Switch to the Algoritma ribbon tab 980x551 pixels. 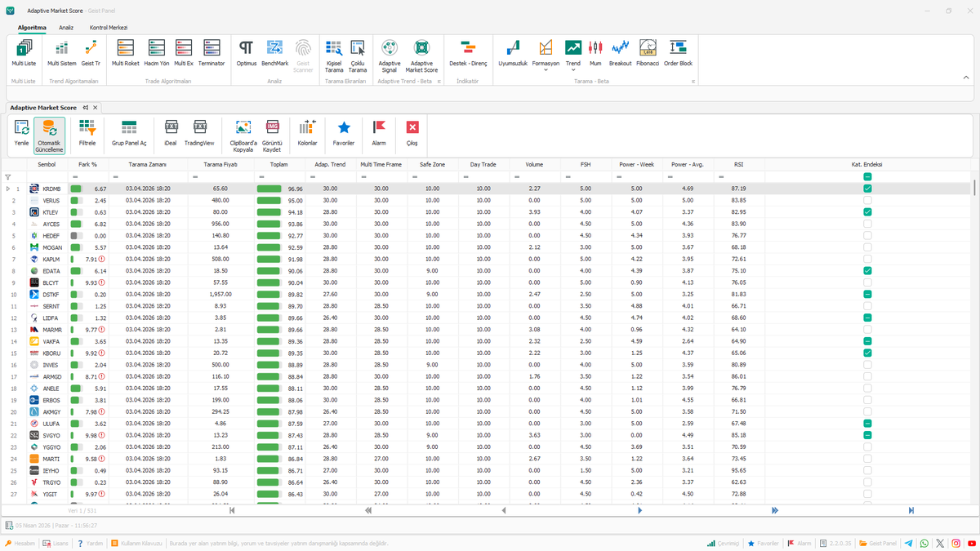click(32, 28)
